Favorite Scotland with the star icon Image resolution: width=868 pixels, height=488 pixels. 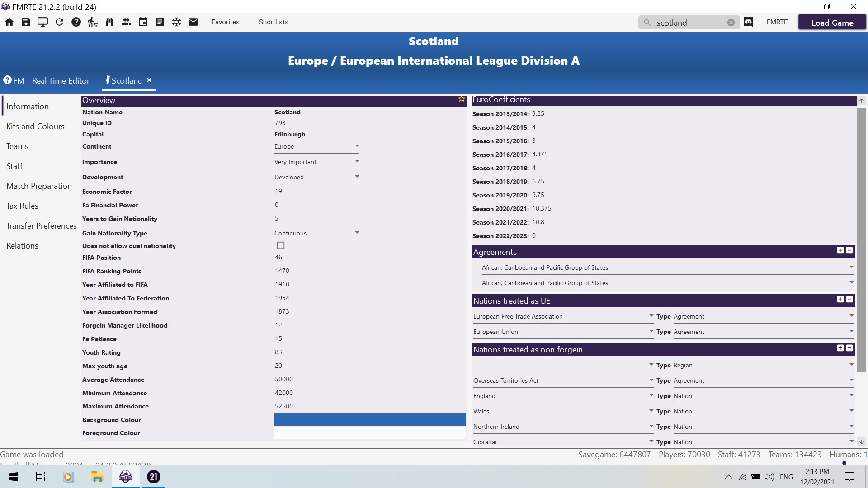tap(462, 99)
